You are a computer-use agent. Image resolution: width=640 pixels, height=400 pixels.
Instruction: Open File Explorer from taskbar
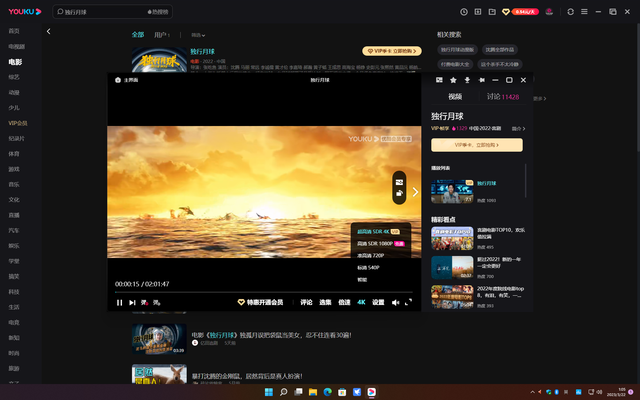pos(313,392)
